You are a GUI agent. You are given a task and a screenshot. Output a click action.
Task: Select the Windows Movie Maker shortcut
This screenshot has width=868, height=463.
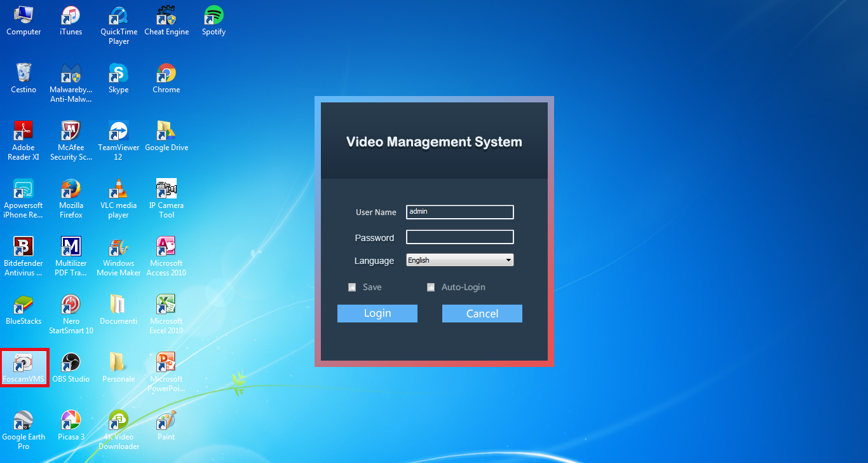[119, 257]
